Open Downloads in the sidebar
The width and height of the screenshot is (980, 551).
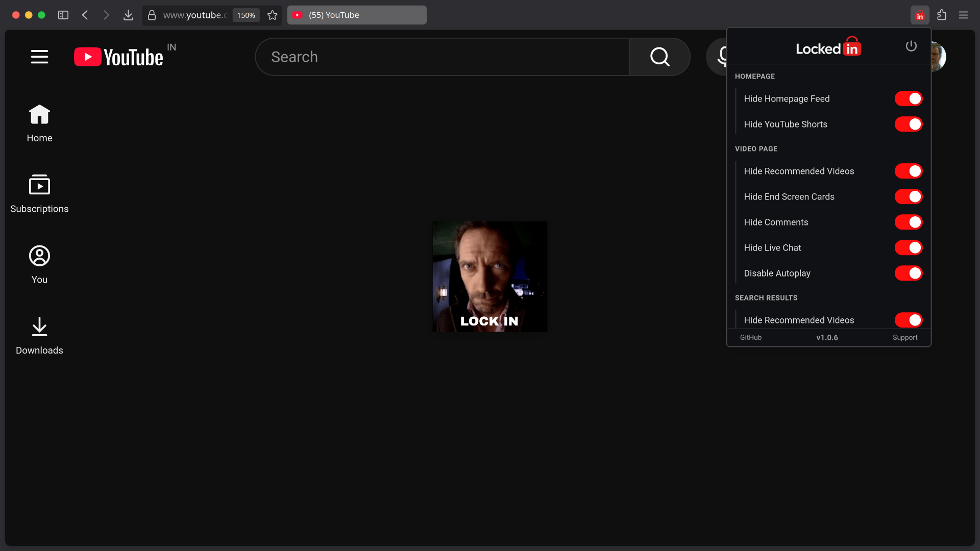pos(39,335)
